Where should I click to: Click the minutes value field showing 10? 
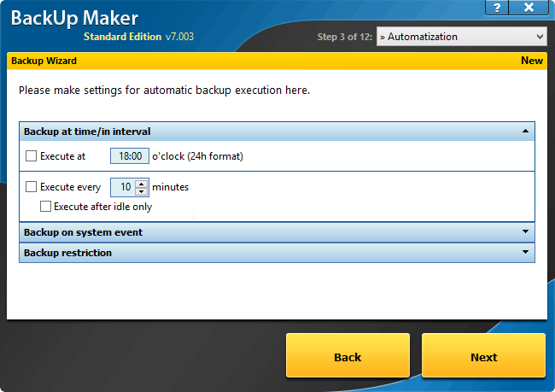pos(123,187)
